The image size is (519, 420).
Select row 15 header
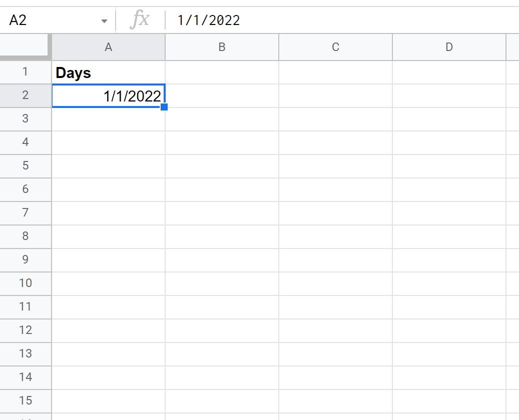click(x=26, y=401)
